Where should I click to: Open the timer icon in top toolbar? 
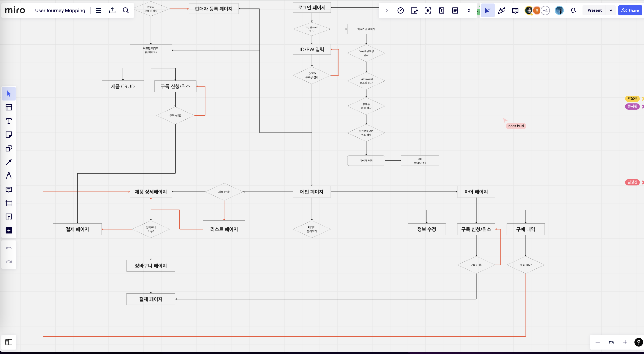401,10
